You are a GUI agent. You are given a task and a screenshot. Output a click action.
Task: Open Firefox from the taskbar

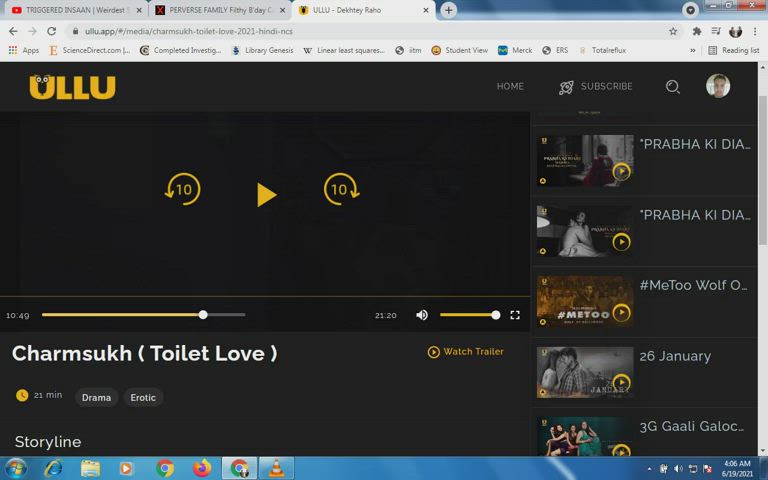[x=201, y=468]
